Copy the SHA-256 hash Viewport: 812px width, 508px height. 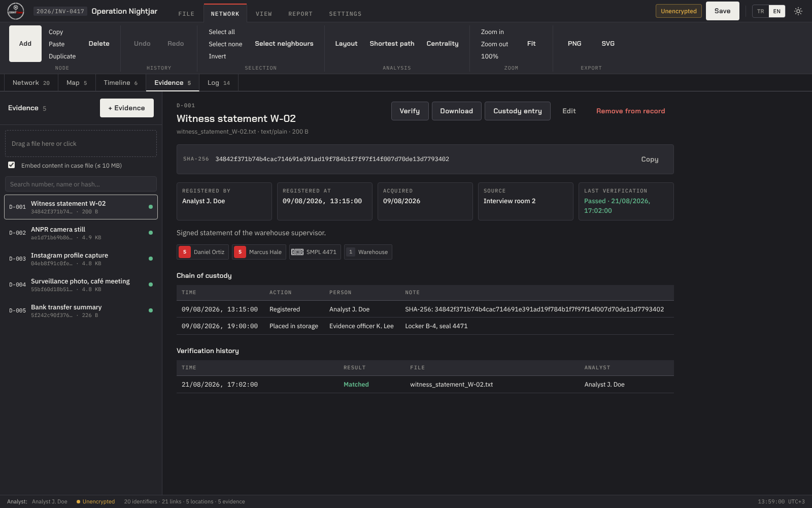coord(650,159)
